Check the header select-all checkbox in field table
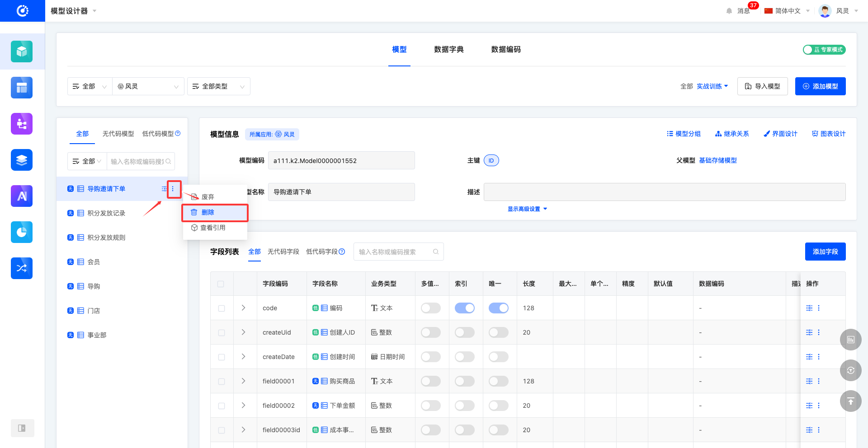 click(221, 284)
